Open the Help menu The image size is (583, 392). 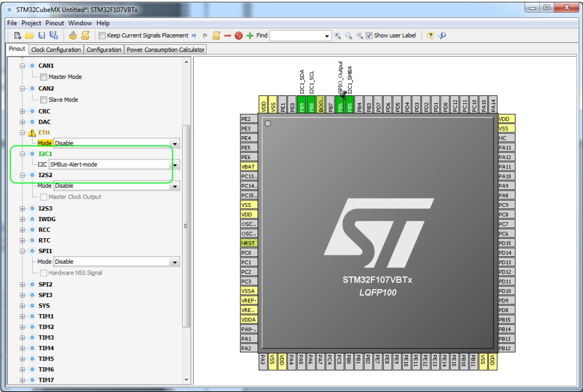tap(103, 23)
